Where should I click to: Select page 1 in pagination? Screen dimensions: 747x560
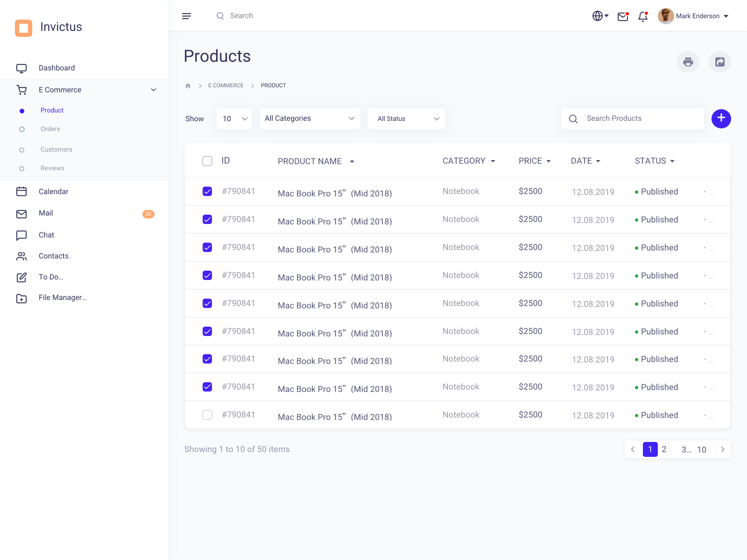pos(650,449)
